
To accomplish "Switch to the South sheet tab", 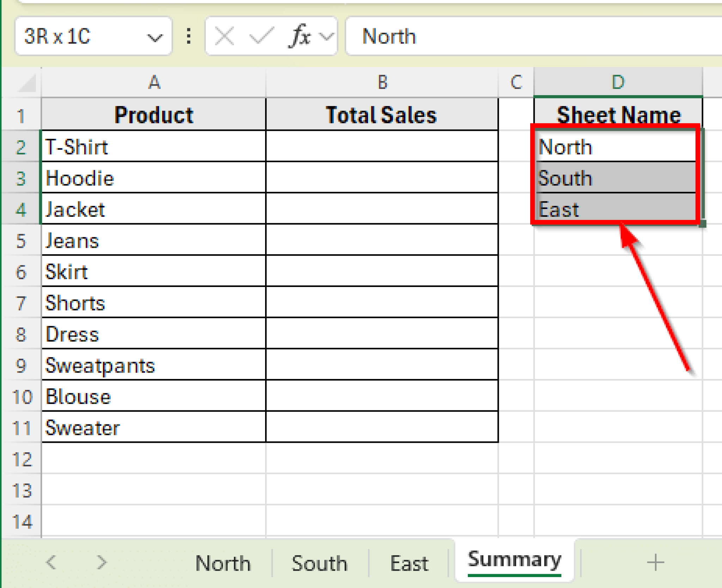I will (318, 563).
